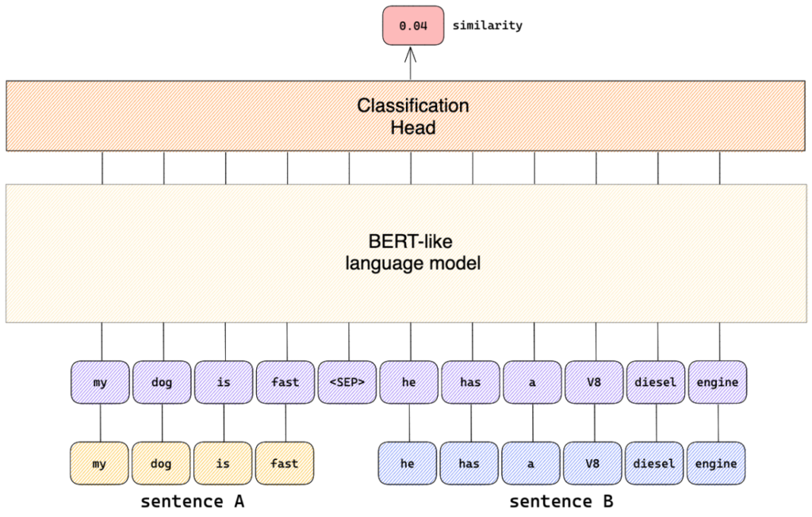Select the purple 'dog' token
This screenshot has width=812, height=517.
162,382
